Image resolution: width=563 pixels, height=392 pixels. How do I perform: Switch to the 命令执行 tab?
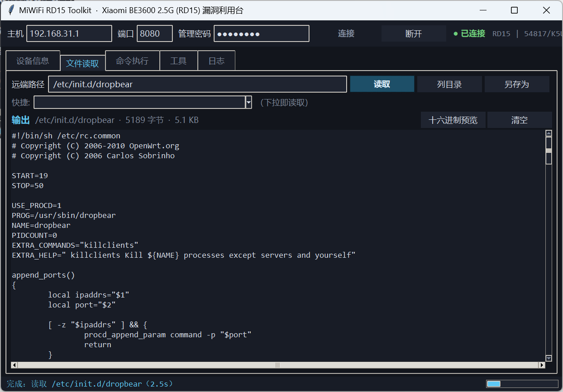pos(132,61)
